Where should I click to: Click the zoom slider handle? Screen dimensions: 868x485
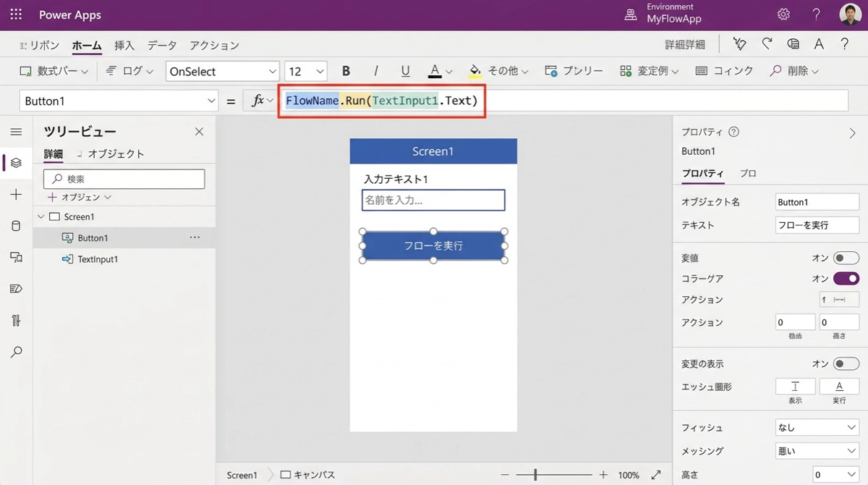[535, 475]
